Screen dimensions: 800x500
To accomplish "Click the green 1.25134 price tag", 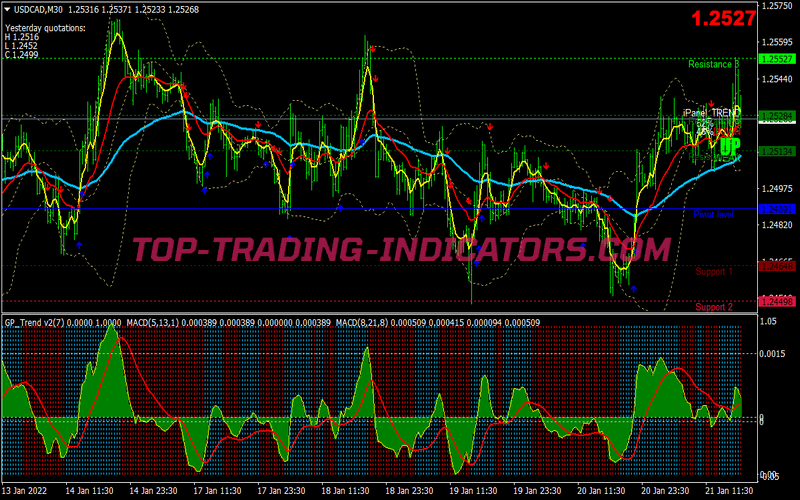I will (x=777, y=152).
